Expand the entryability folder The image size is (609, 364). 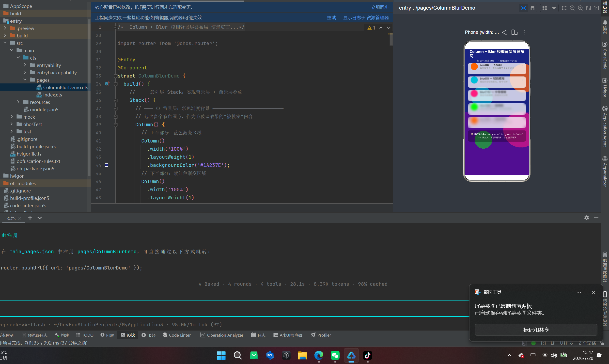(x=25, y=65)
